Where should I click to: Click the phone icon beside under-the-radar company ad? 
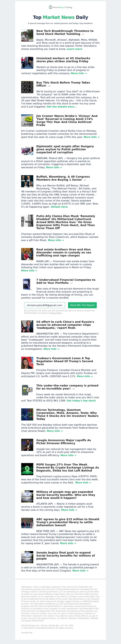coord(27,390)
